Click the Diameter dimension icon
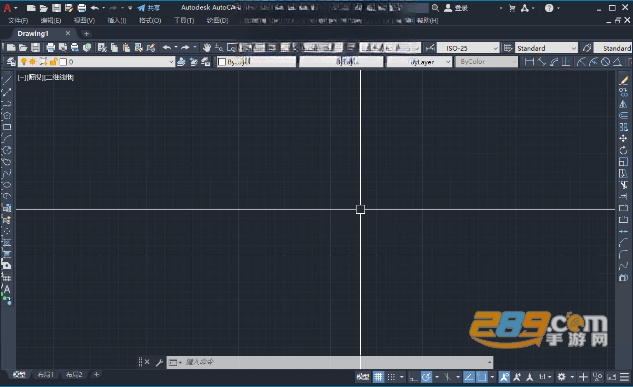This screenshot has height=387, width=633. tap(605, 62)
